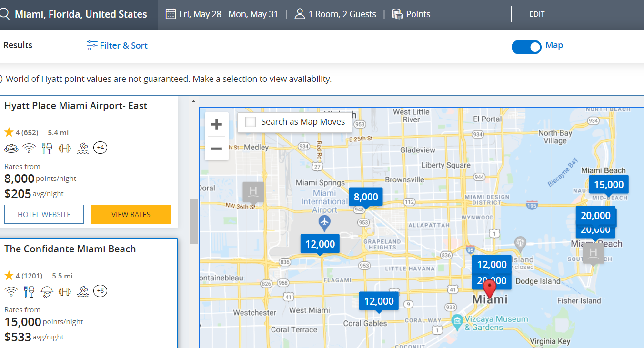This screenshot has width=644, height=348.
Task: Click The Confidante Wi-Fi amenity icon
Action: [11, 291]
